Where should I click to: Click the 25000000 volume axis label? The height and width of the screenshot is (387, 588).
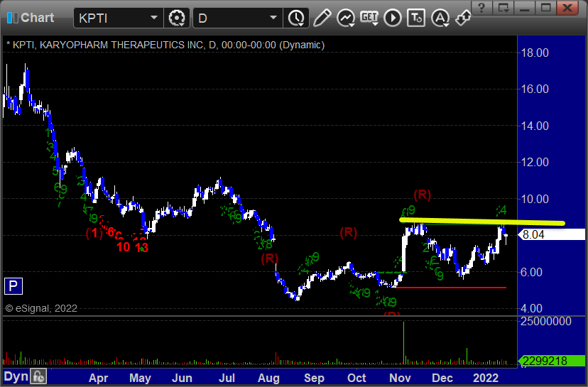pos(546,321)
